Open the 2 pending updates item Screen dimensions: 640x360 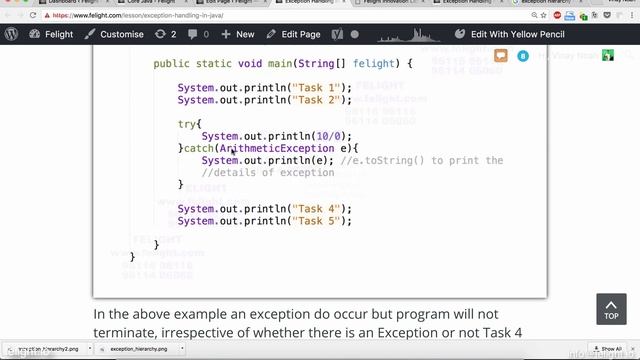pos(166,34)
